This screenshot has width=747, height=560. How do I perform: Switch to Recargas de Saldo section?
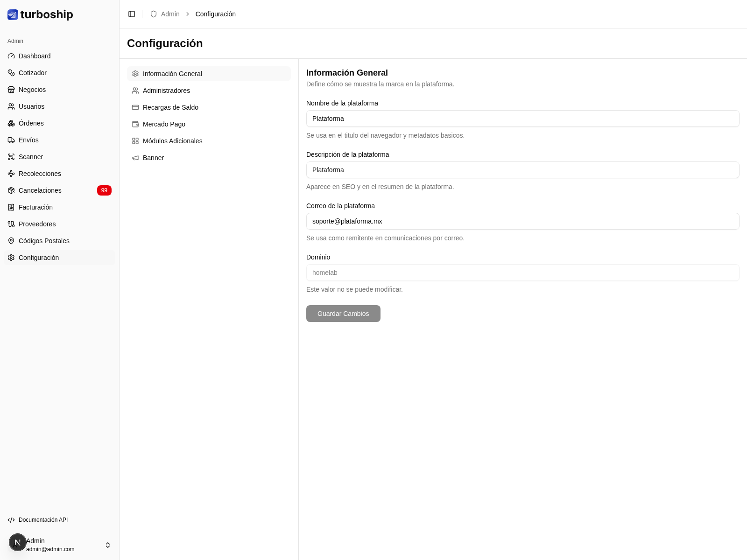point(170,107)
